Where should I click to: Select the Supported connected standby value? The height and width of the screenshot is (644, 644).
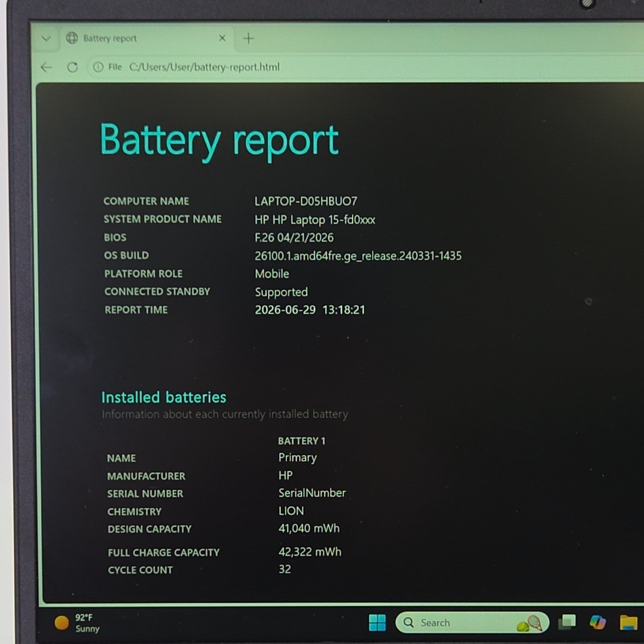[x=281, y=292]
